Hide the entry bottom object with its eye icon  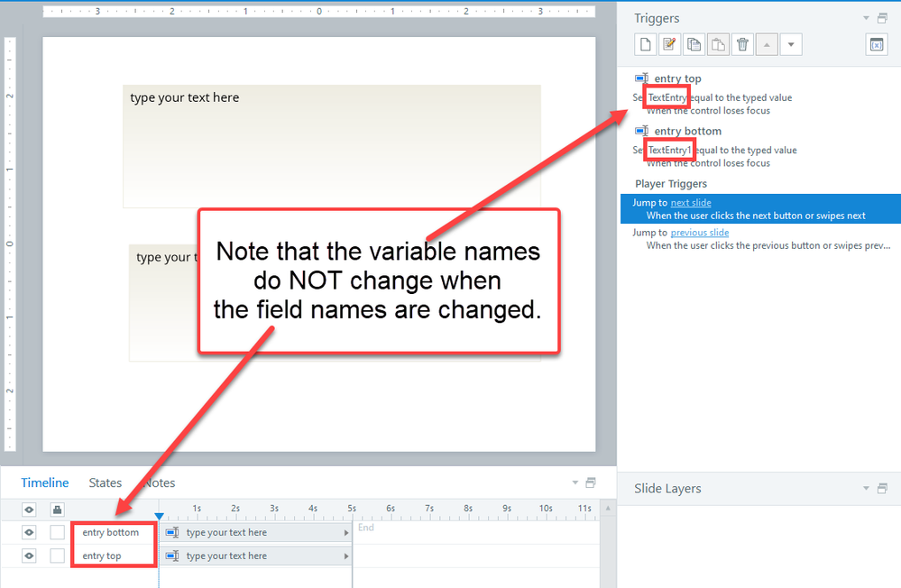click(x=29, y=532)
